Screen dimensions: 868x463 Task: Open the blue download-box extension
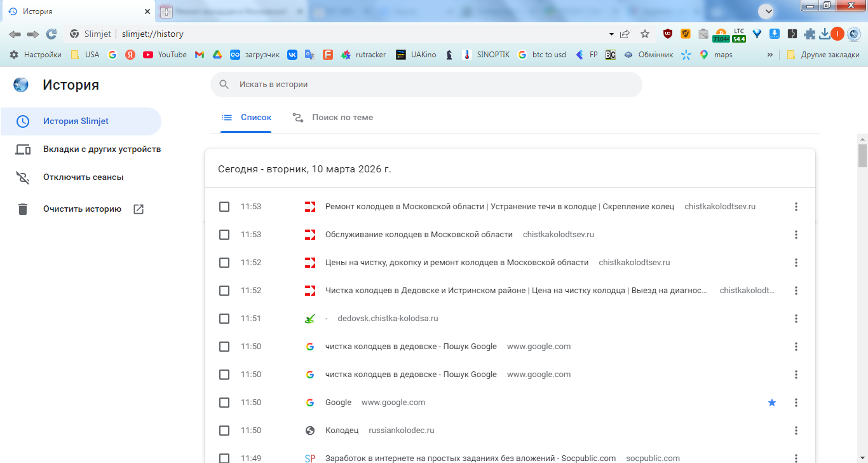tap(775, 34)
